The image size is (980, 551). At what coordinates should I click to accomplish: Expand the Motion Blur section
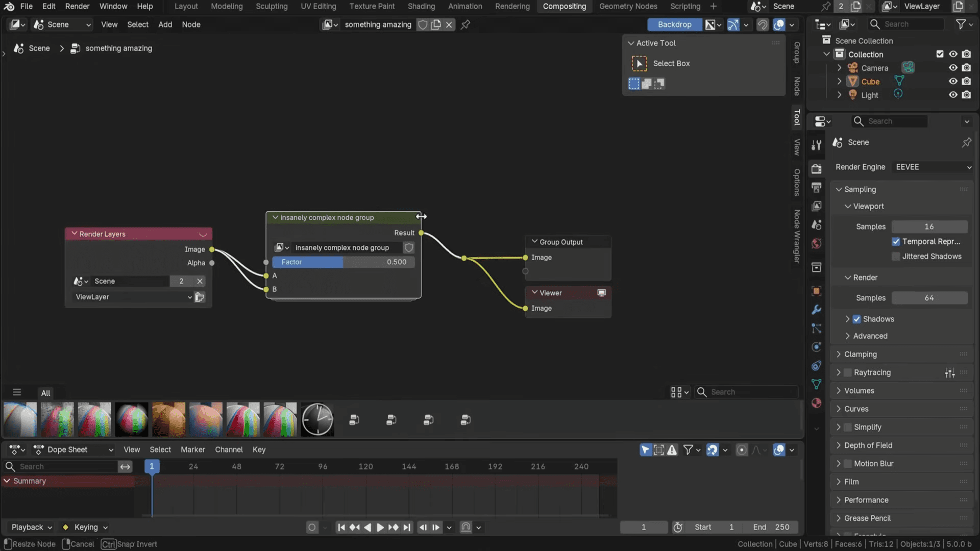click(x=840, y=463)
